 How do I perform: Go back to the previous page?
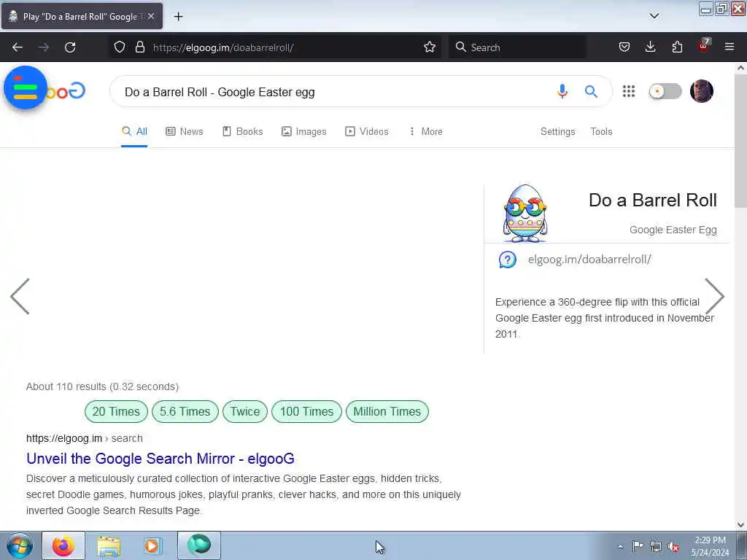(x=18, y=47)
